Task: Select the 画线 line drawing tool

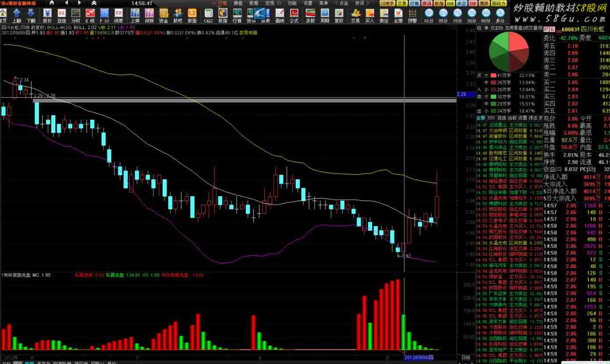Action: coord(280,15)
